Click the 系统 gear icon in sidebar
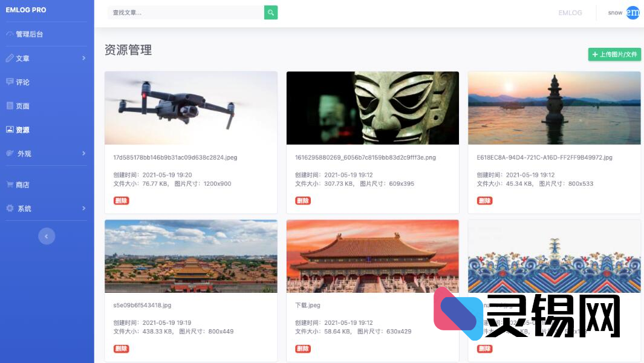The image size is (644, 363). point(8,208)
